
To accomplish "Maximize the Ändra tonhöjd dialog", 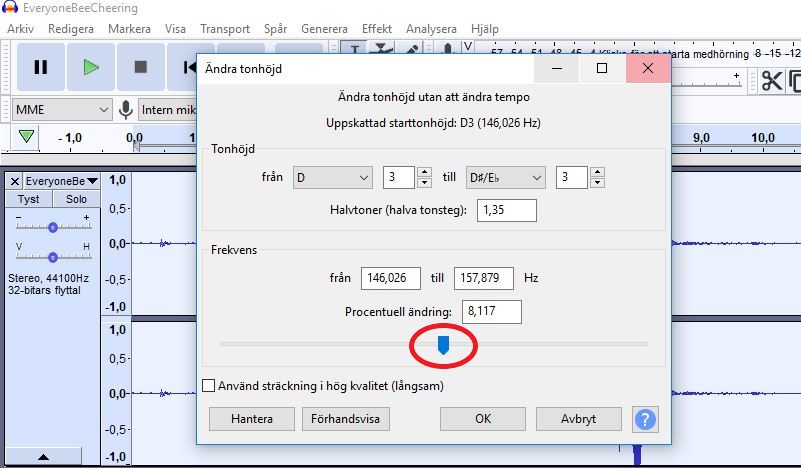I will [x=602, y=68].
